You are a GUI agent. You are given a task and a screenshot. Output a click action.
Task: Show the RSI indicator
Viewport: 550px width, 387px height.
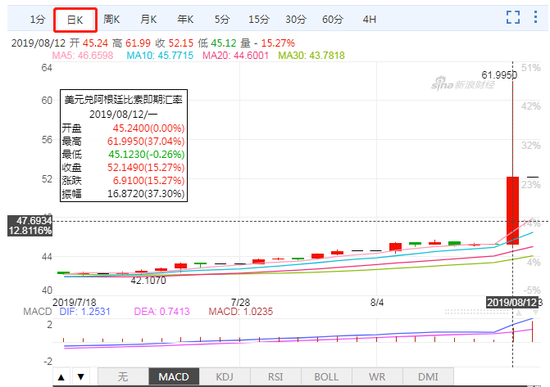[x=275, y=377]
